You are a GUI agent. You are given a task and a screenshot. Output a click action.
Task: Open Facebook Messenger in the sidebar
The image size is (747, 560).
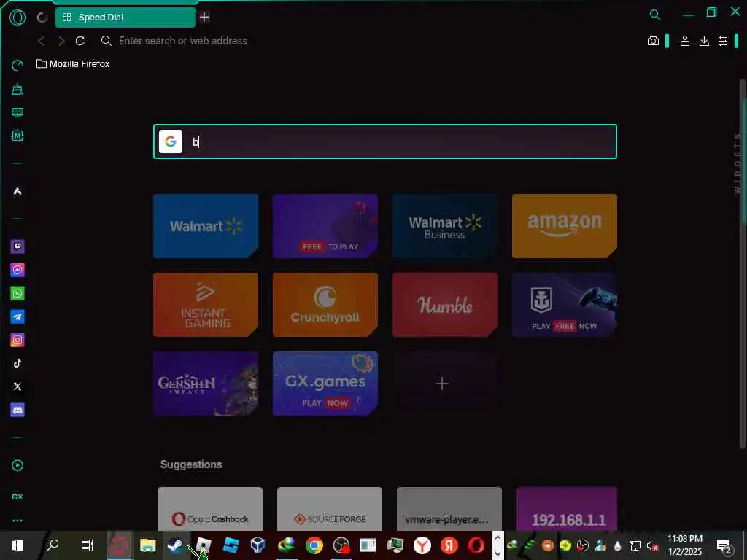(18, 270)
